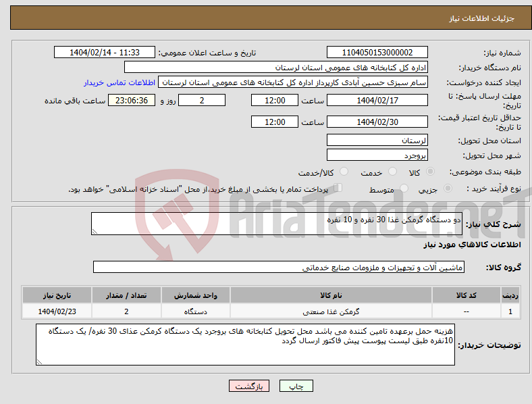Click the quantity cell 2 in table
The height and width of the screenshot is (404, 532).
tap(126, 311)
